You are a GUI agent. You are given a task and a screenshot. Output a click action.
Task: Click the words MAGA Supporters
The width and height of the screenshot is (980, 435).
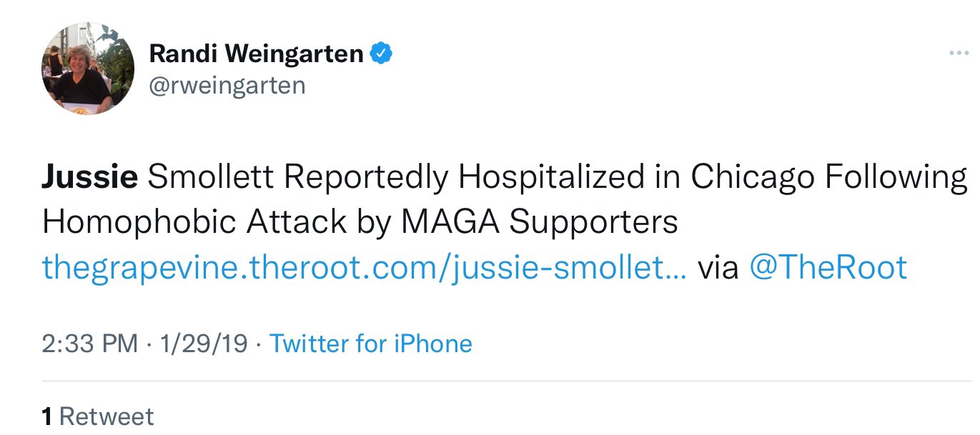[539, 223]
